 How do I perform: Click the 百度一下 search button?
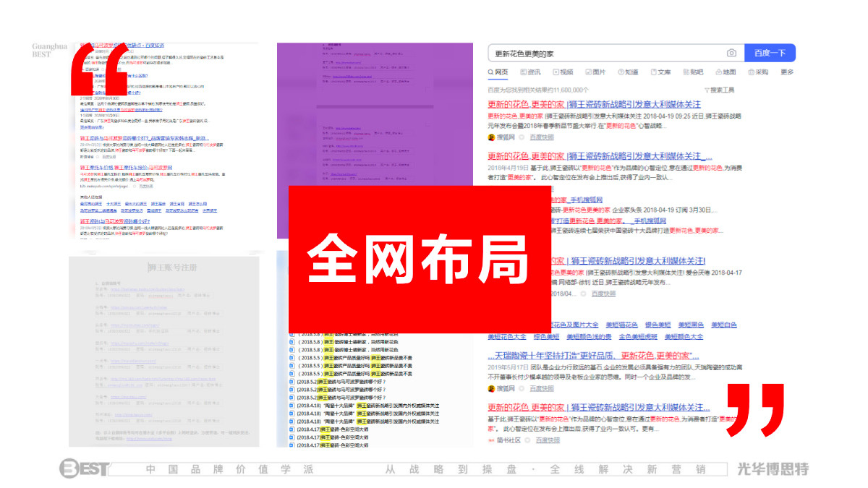pos(770,53)
